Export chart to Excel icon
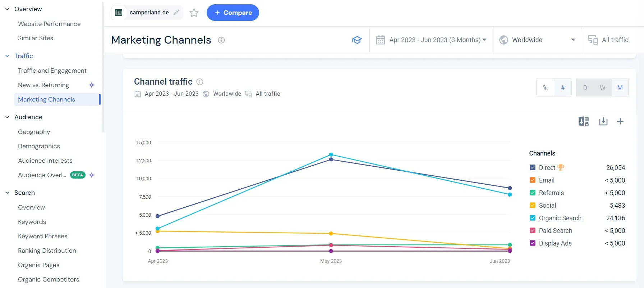 584,122
